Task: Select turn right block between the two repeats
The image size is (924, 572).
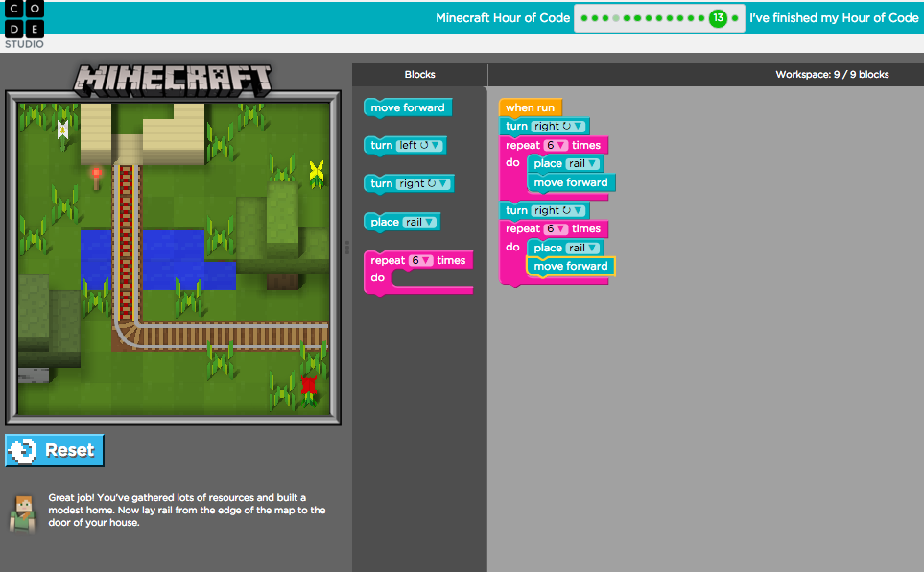Action: coord(544,210)
